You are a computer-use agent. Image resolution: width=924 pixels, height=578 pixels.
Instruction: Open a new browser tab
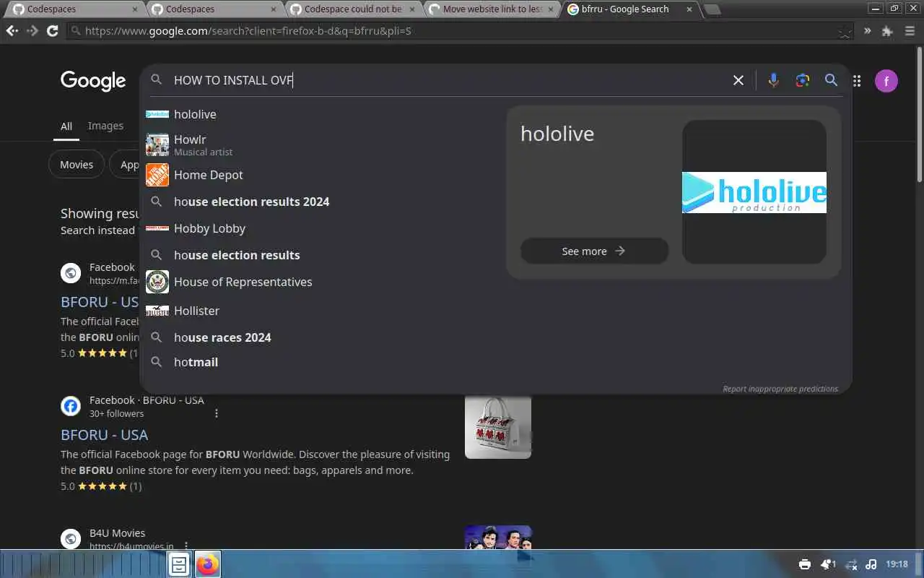pyautogui.click(x=712, y=9)
